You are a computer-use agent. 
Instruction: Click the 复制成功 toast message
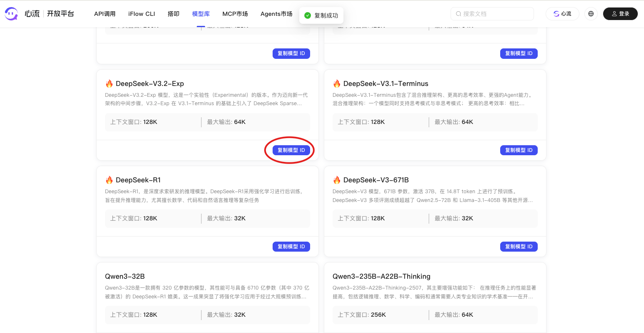321,15
